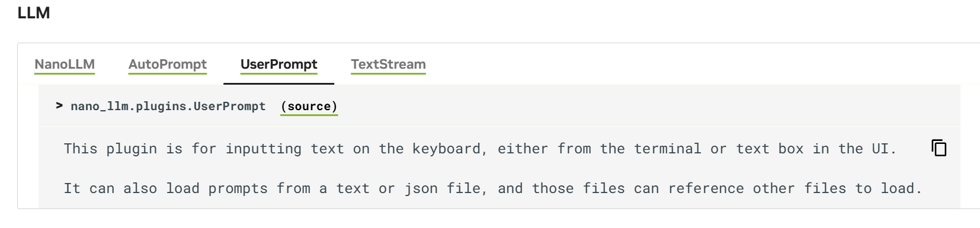Open the (source) link for UserPrompt
Viewport: 980px width, 228px height.
point(309,107)
